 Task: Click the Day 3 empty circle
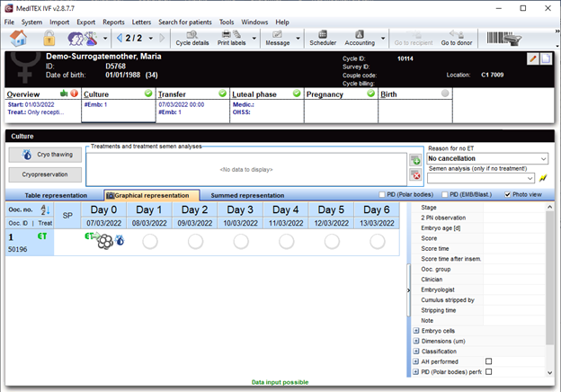point(241,242)
